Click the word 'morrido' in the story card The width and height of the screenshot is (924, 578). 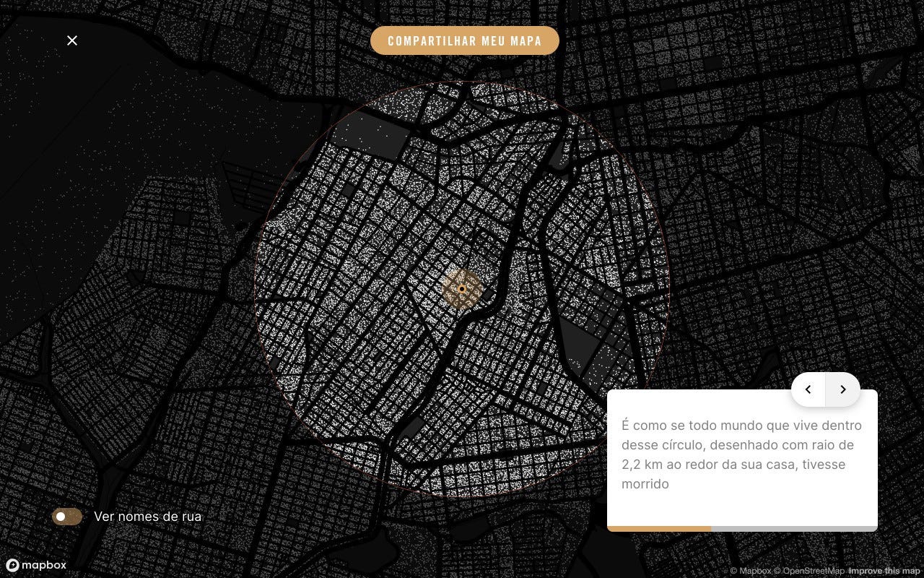645,484
